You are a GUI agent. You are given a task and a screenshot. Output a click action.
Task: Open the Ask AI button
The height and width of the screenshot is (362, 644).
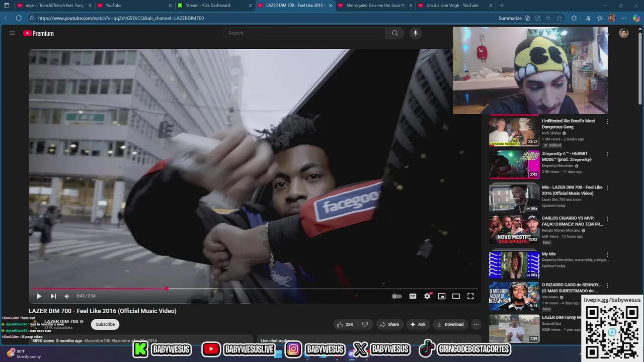pos(418,324)
